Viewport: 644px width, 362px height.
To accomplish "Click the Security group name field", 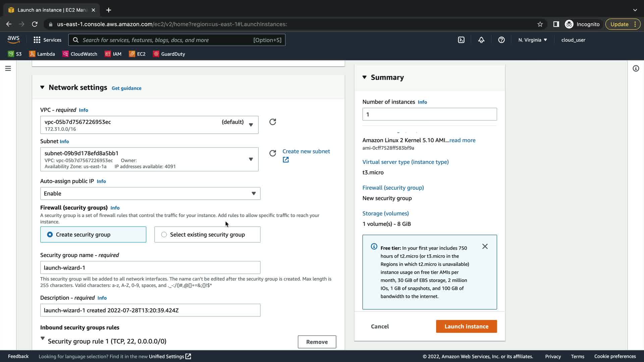I will tap(150, 267).
